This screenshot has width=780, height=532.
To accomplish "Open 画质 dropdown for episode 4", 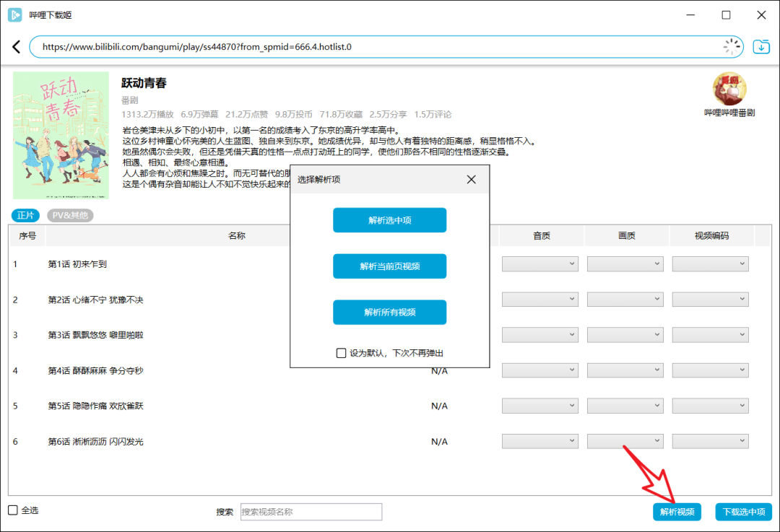I will 625,370.
